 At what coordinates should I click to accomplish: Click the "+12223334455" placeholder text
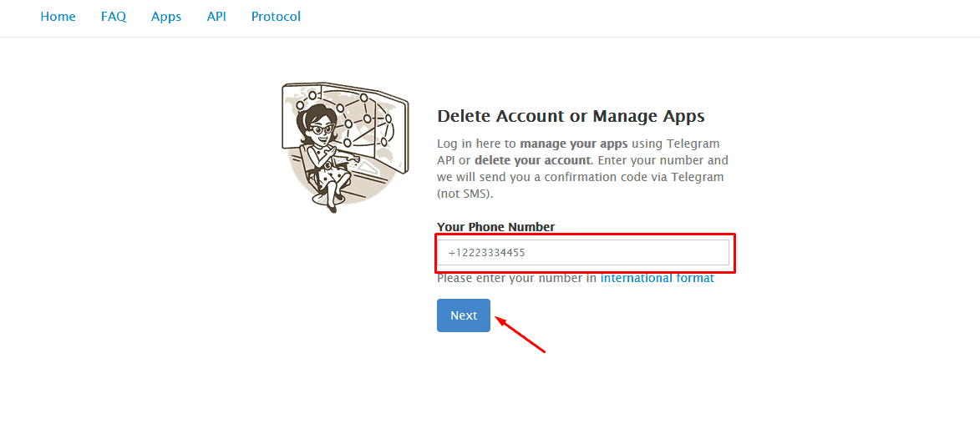486,253
